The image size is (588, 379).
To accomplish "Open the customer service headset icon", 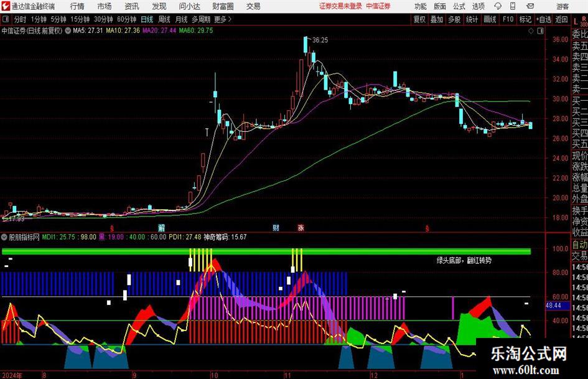I will point(498,6).
